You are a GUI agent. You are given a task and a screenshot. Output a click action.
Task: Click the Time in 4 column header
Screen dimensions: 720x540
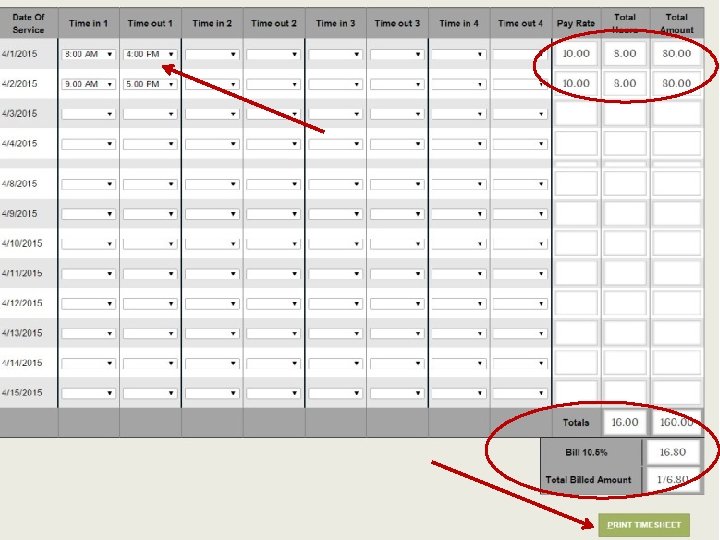tap(459, 23)
